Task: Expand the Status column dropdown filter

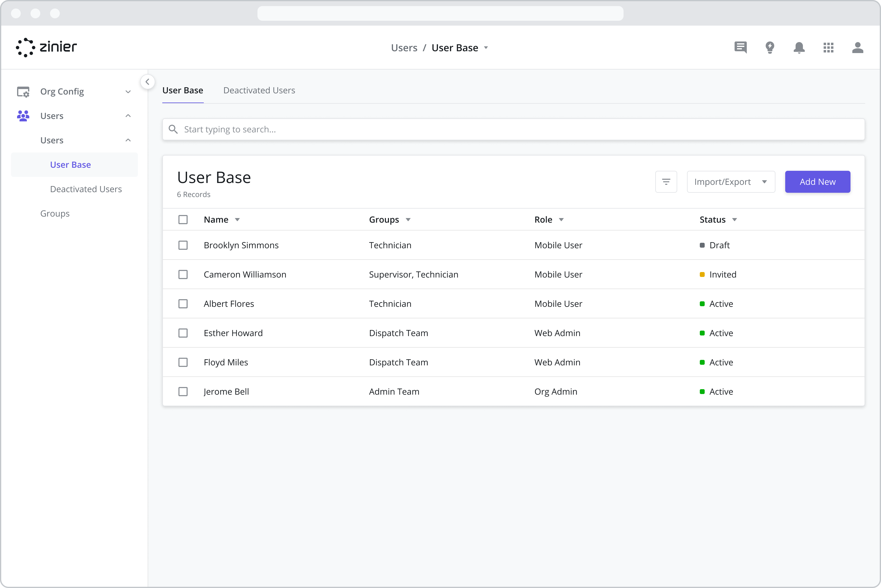Action: (735, 219)
